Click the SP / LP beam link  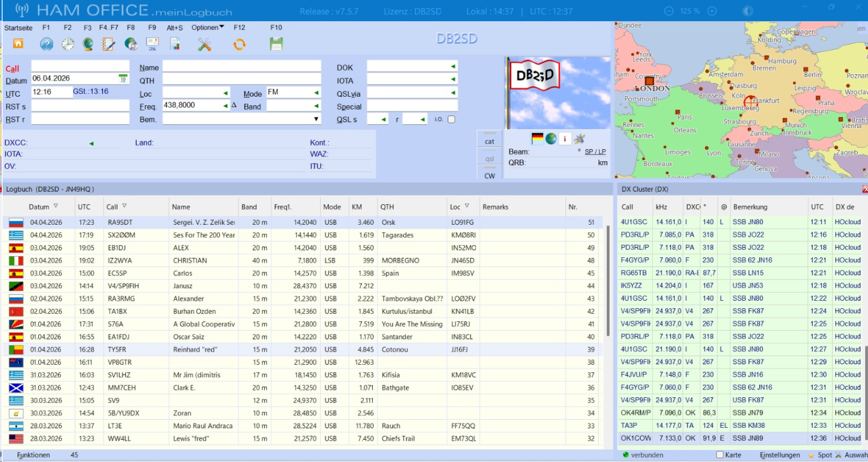(595, 152)
